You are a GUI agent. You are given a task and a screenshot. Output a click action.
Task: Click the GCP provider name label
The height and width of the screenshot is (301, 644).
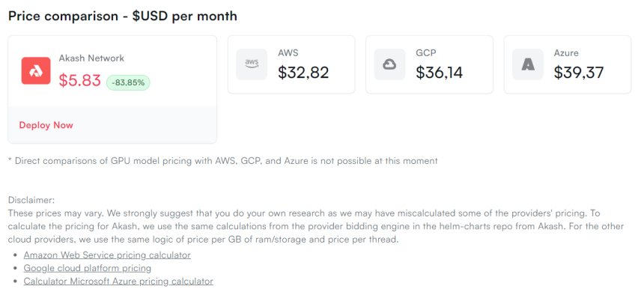click(426, 53)
